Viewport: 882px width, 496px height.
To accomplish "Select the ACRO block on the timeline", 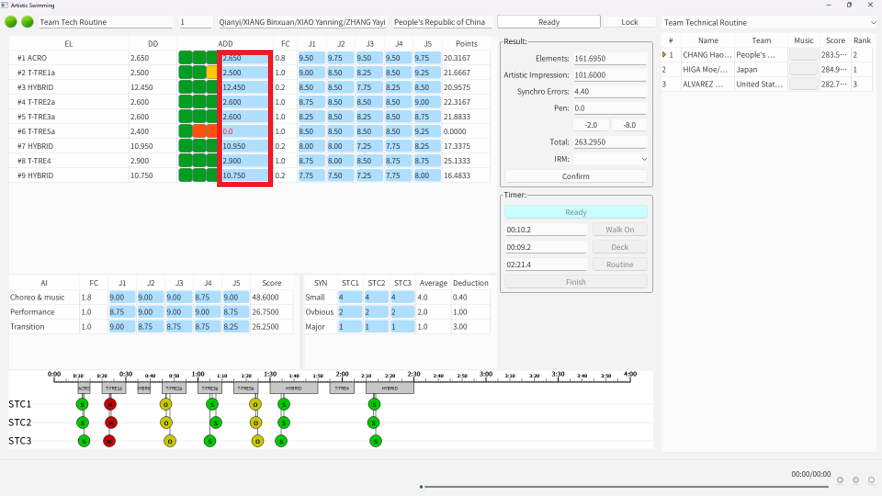I will [84, 388].
